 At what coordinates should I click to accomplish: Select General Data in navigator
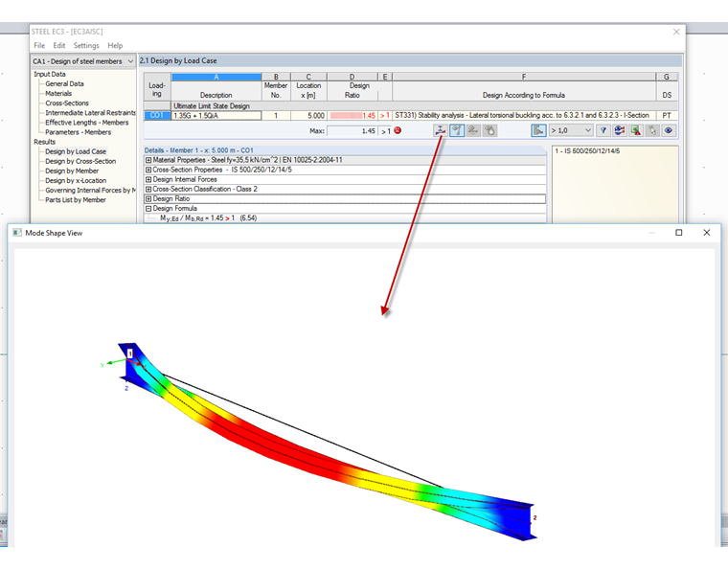(x=64, y=83)
